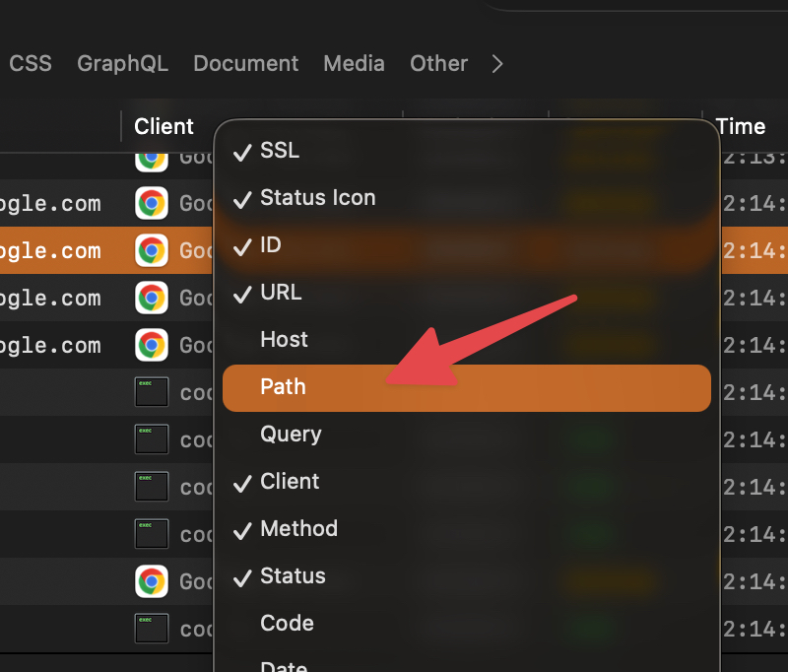Filter requests by CSS
The image size is (788, 672).
tap(31, 64)
